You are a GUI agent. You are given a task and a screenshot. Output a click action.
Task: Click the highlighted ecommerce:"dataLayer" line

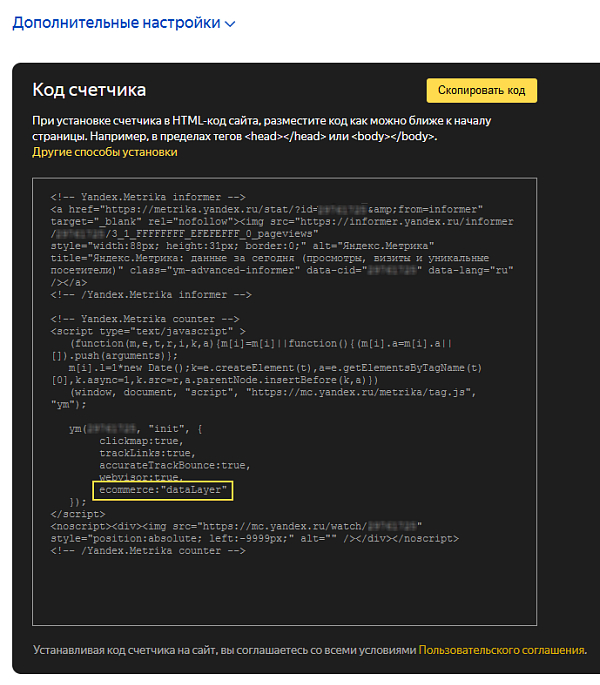tap(163, 490)
